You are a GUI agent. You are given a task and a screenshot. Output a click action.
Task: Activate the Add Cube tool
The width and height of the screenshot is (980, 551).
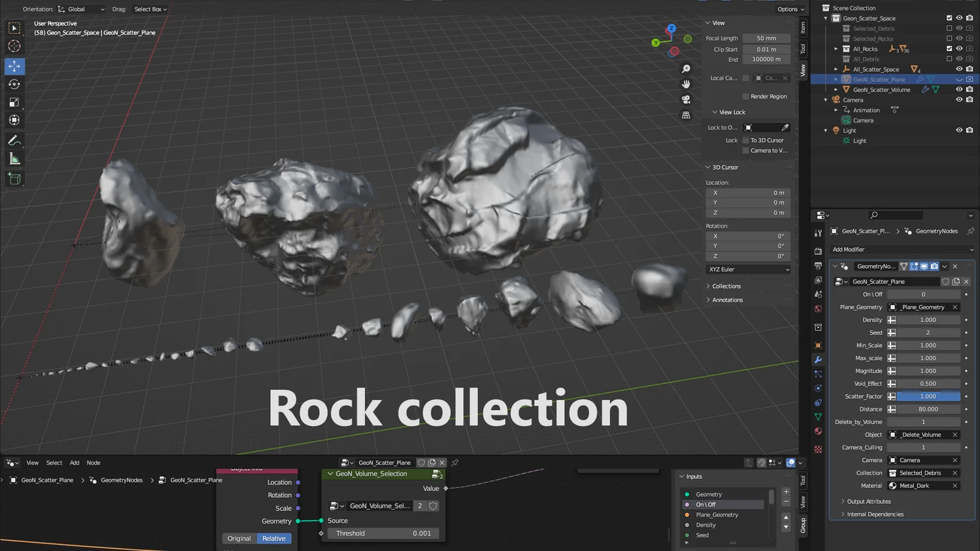point(15,178)
